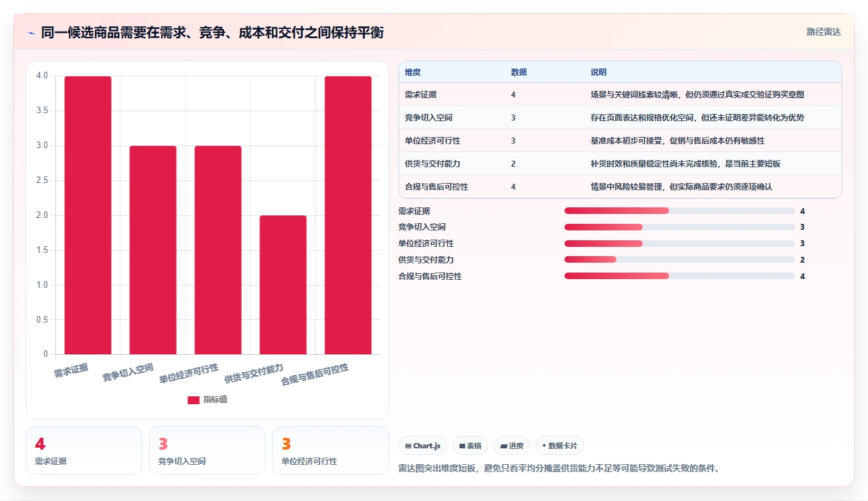Image resolution: width=868 pixels, height=501 pixels.
Task: Click the description starting 情景中风险较易管理
Action: click(x=682, y=187)
